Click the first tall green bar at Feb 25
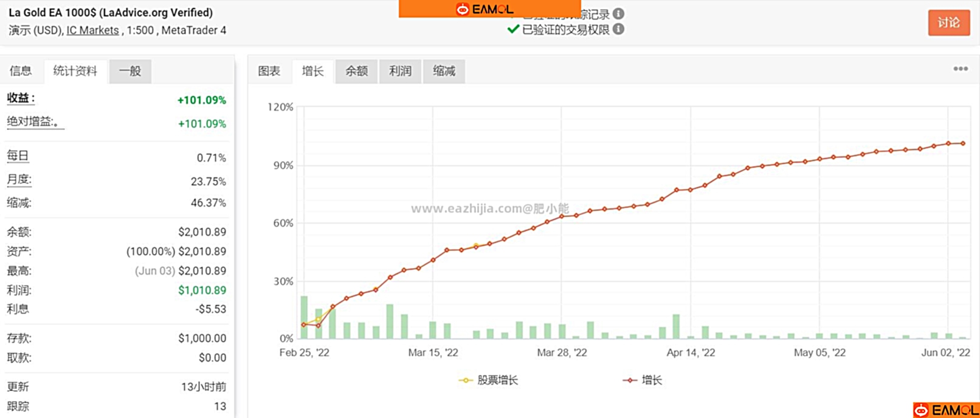This screenshot has width=980, height=418. 304,317
